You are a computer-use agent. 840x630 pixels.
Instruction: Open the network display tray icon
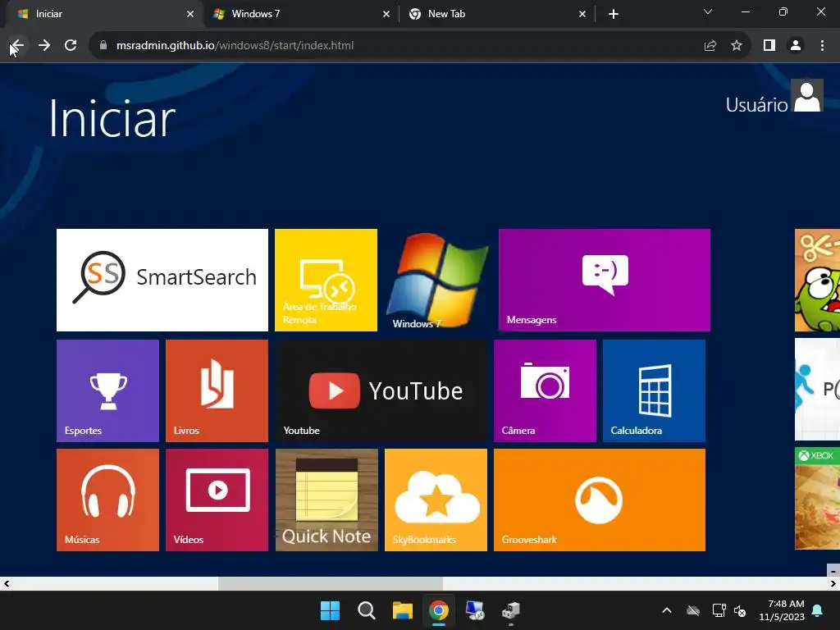[719, 610]
